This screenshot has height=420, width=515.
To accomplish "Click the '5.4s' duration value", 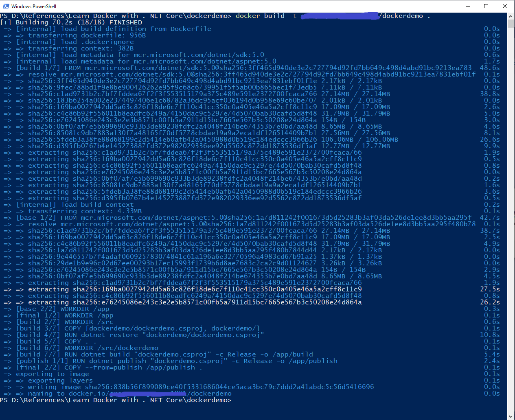I will point(492,354).
